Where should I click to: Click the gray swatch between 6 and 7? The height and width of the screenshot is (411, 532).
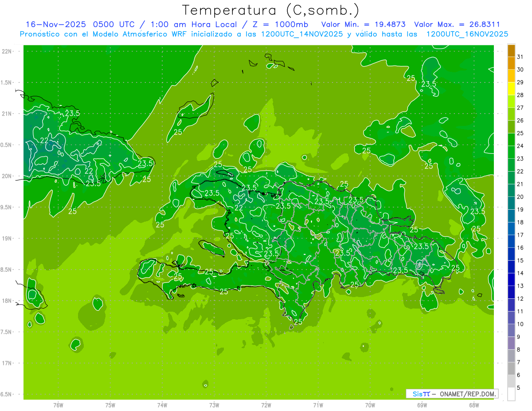(511, 368)
